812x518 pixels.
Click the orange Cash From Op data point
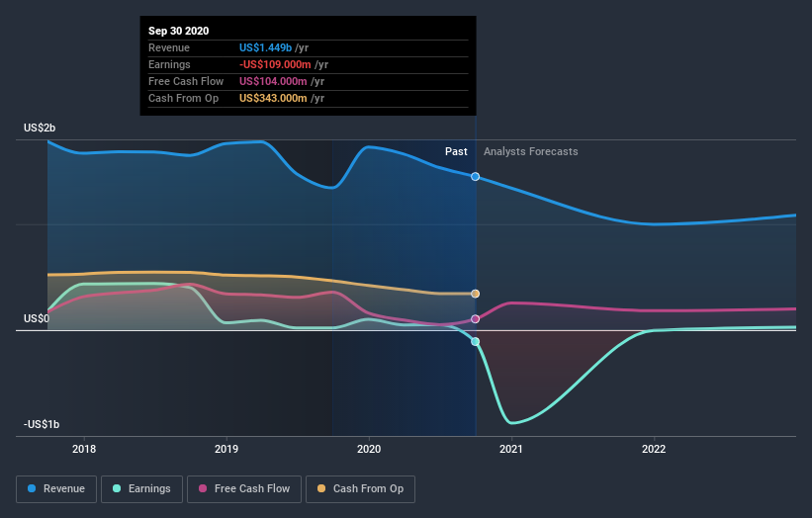point(476,294)
